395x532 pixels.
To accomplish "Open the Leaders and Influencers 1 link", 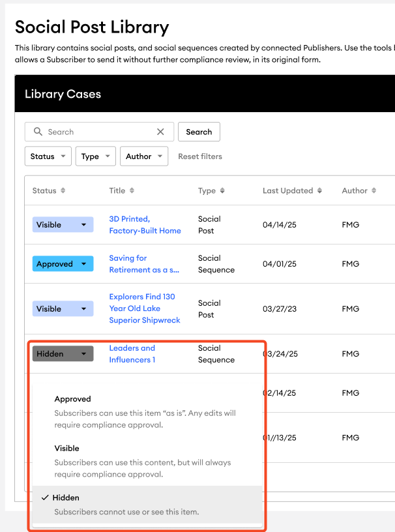I will (132, 354).
